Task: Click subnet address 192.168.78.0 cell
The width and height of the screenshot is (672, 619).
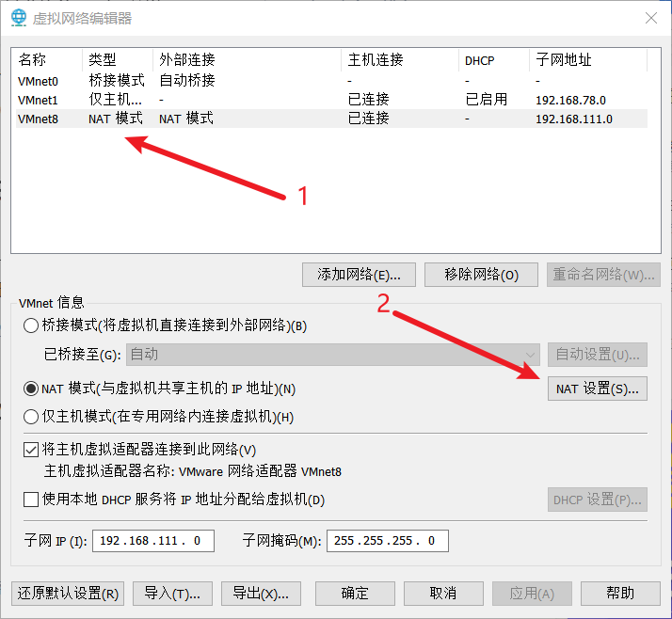Action: click(570, 100)
